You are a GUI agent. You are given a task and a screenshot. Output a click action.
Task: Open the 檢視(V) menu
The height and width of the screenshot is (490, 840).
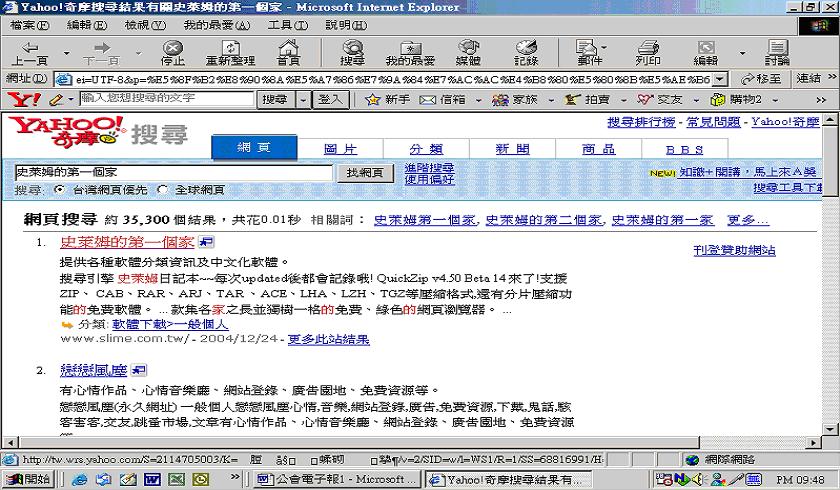click(x=142, y=24)
